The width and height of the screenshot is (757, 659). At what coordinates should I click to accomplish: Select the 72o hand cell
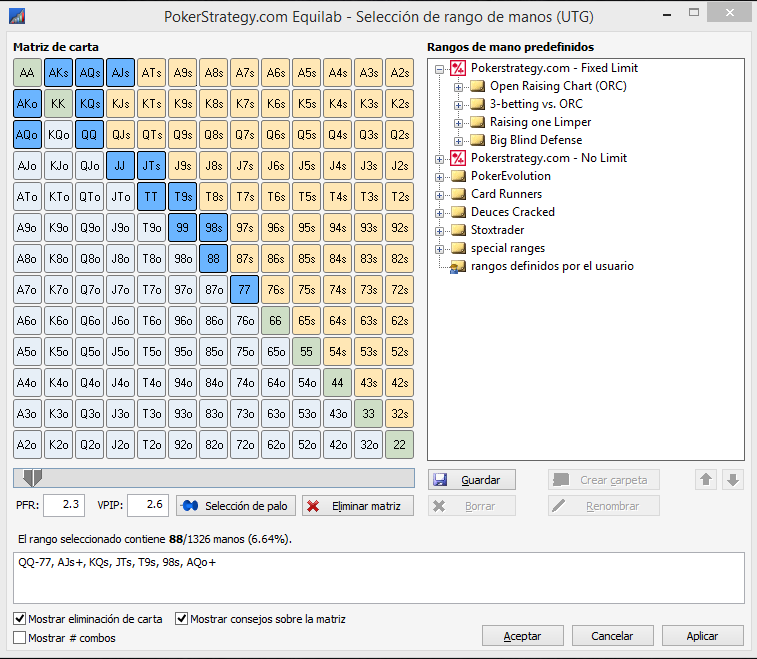244,445
